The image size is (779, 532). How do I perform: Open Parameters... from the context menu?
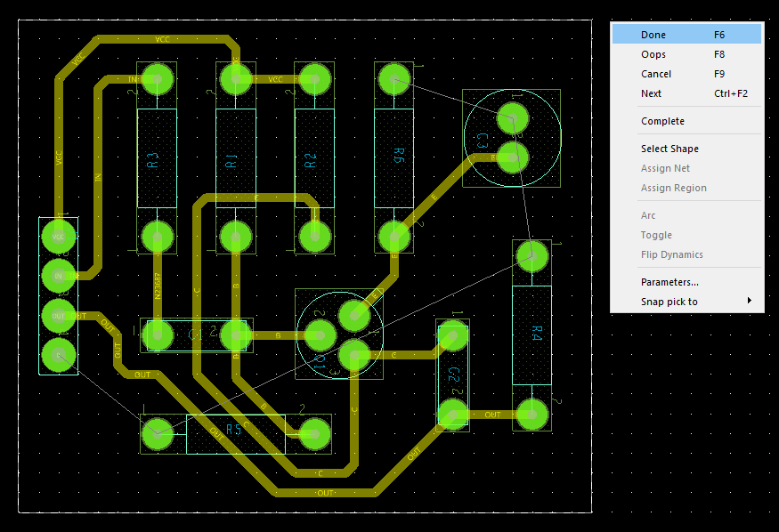(686, 282)
